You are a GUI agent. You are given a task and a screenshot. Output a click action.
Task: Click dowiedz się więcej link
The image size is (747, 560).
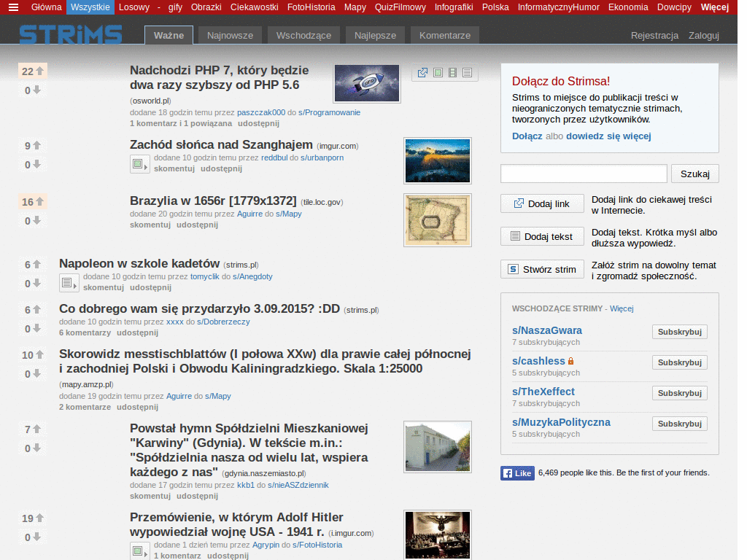point(608,136)
